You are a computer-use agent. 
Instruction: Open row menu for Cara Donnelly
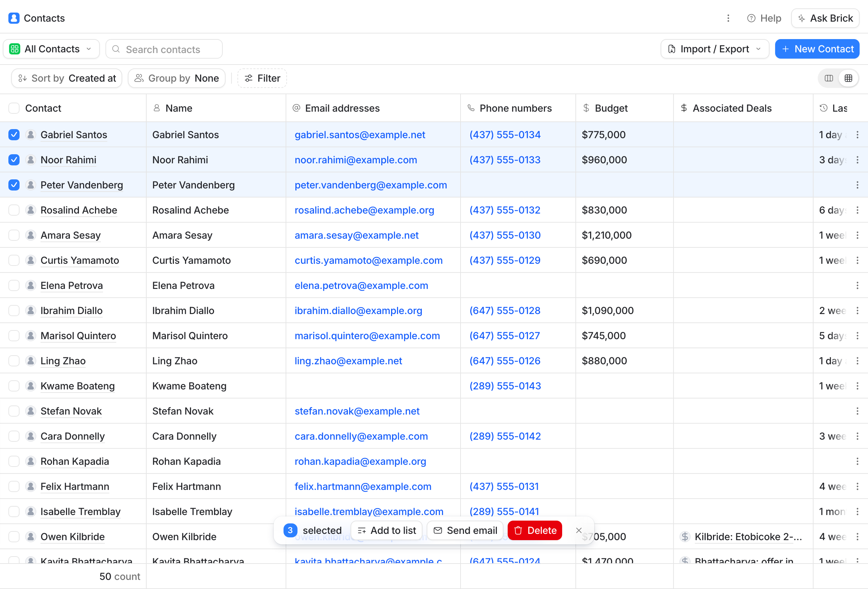[857, 436]
